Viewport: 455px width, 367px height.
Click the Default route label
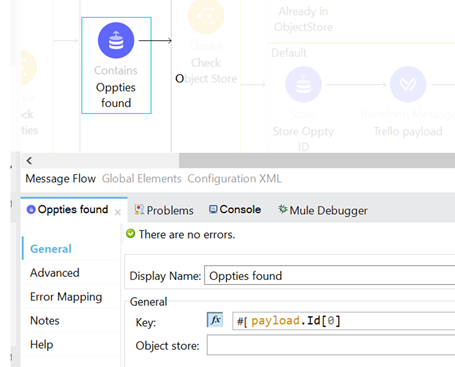coord(289,53)
